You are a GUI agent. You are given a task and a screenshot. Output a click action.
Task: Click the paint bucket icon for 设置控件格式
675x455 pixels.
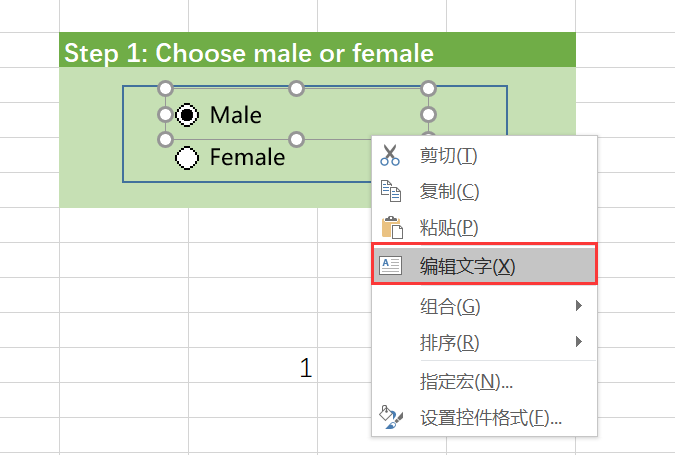pyautogui.click(x=390, y=417)
